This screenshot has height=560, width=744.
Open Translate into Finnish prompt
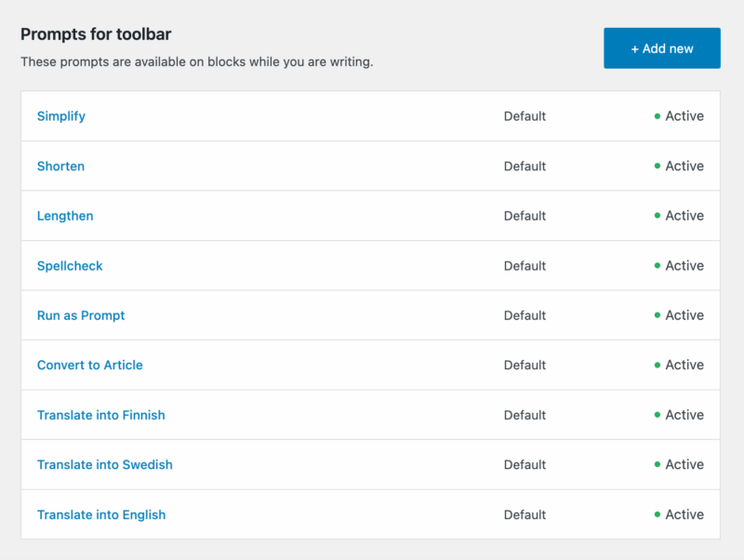tap(101, 415)
